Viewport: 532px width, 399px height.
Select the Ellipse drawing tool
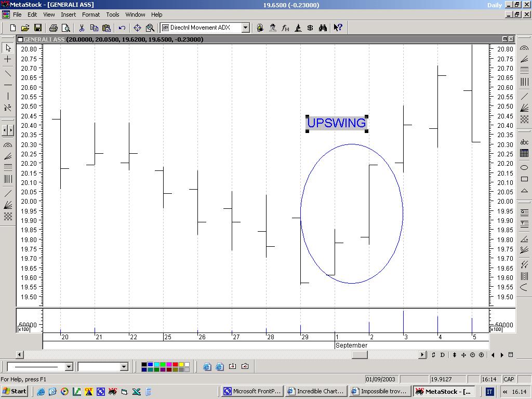524,167
